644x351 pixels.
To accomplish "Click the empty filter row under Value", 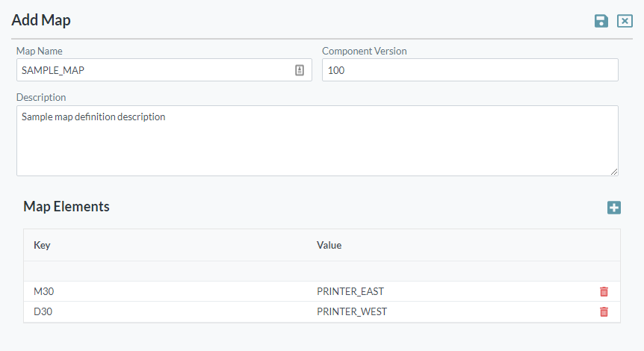I will coord(448,271).
